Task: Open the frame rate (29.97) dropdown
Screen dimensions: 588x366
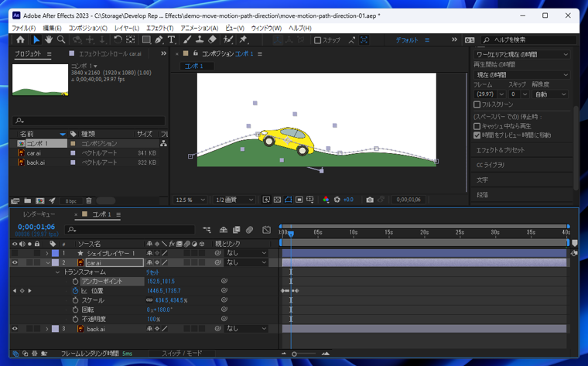Action: point(490,94)
